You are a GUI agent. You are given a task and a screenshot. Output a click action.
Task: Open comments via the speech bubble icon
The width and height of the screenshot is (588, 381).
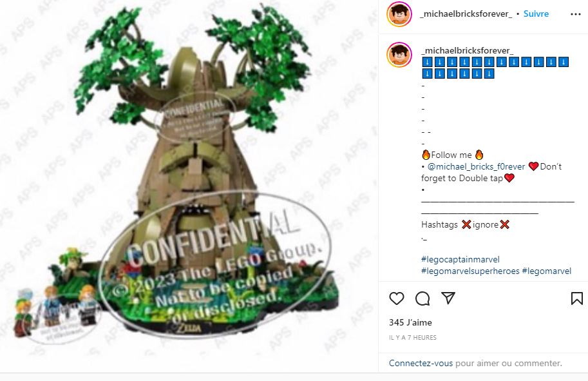click(422, 298)
